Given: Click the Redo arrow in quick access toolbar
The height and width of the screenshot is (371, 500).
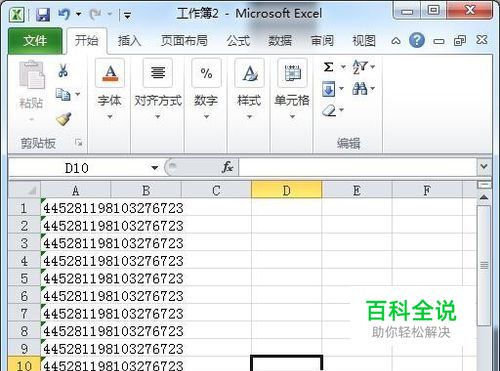Looking at the screenshot, I should [x=95, y=14].
